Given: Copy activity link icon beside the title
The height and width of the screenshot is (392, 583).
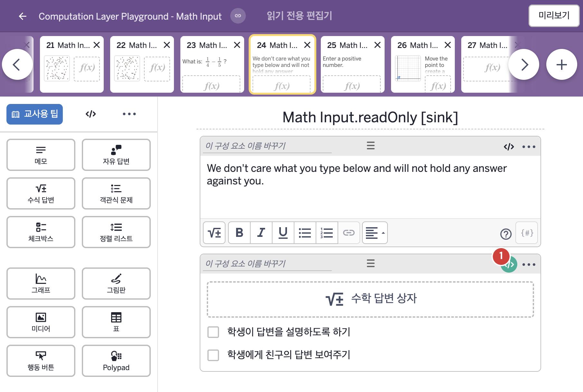Looking at the screenshot, I should tap(238, 16).
